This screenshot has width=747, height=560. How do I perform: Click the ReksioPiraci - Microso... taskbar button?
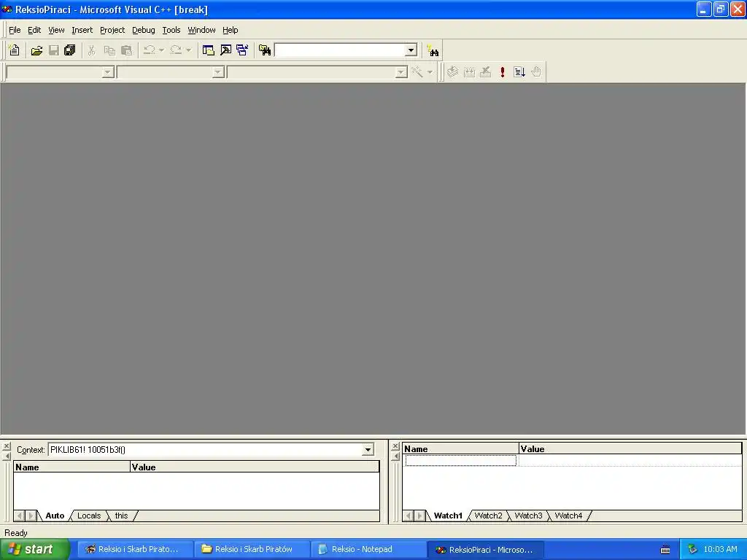485,550
